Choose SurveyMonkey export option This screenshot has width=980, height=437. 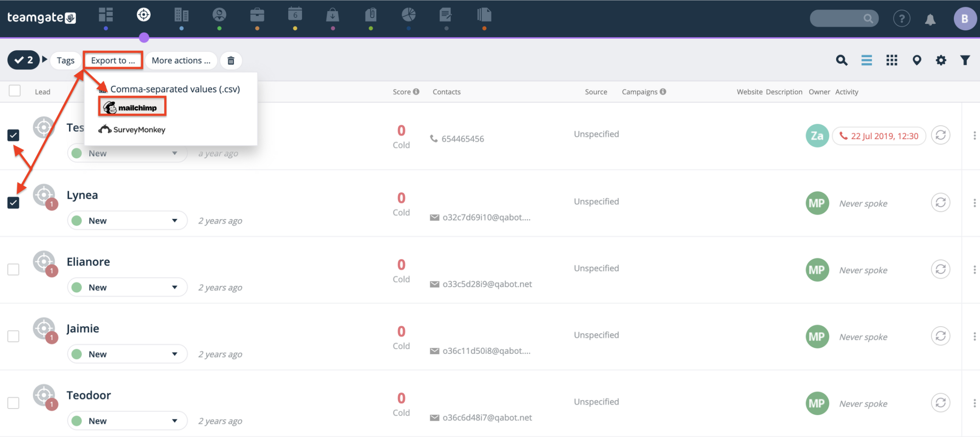click(132, 130)
